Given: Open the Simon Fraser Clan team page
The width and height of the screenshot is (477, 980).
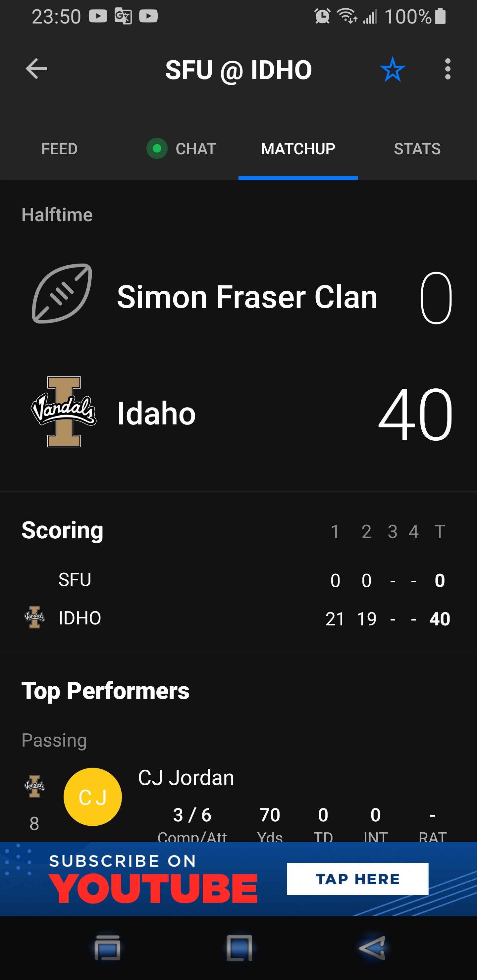Looking at the screenshot, I should pyautogui.click(x=247, y=297).
